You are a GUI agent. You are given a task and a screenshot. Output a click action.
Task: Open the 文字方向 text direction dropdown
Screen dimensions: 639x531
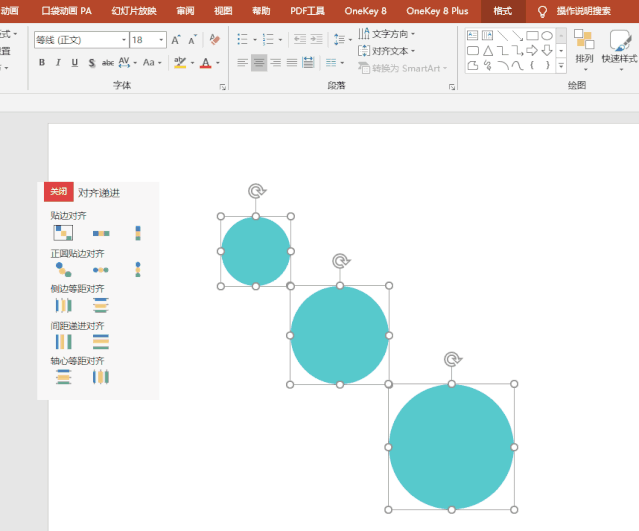[x=388, y=34]
